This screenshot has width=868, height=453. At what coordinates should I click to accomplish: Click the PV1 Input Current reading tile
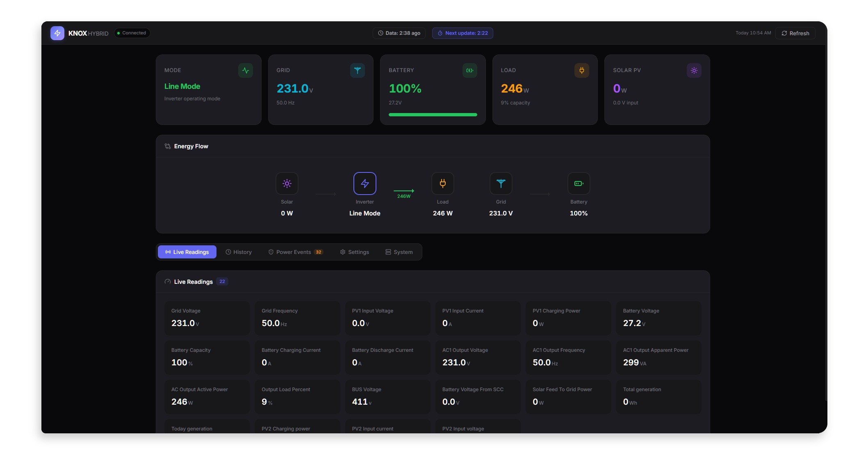click(x=478, y=318)
